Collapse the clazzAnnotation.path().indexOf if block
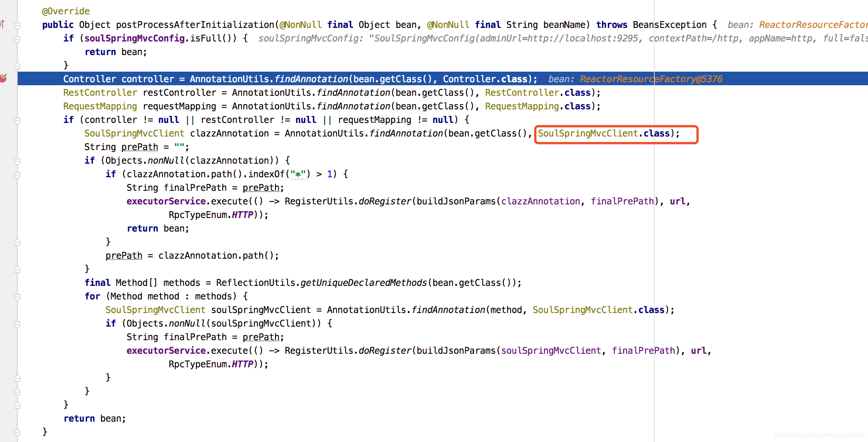868x442 pixels. tap(17, 175)
